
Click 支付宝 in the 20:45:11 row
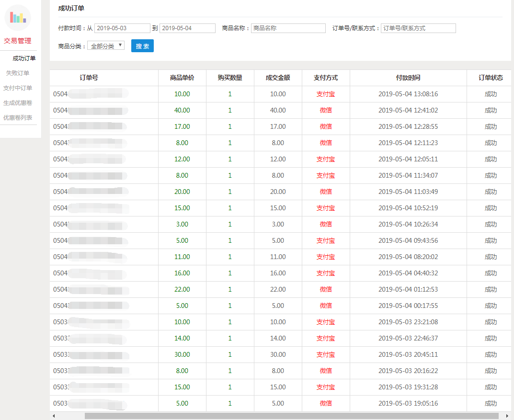click(x=326, y=354)
